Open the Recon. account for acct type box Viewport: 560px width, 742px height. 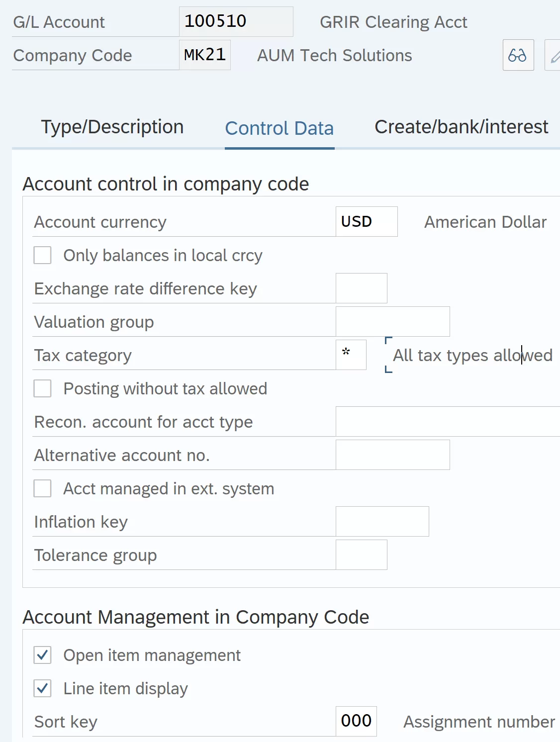click(x=448, y=421)
